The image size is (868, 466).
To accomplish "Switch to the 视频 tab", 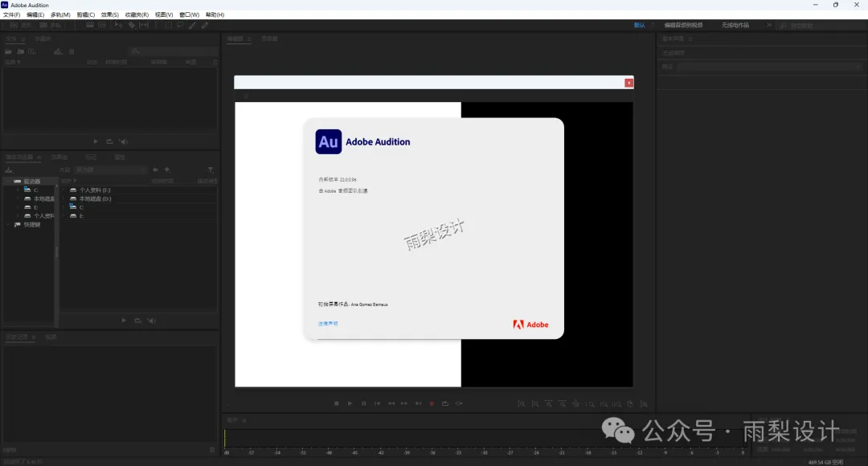I will (x=51, y=337).
